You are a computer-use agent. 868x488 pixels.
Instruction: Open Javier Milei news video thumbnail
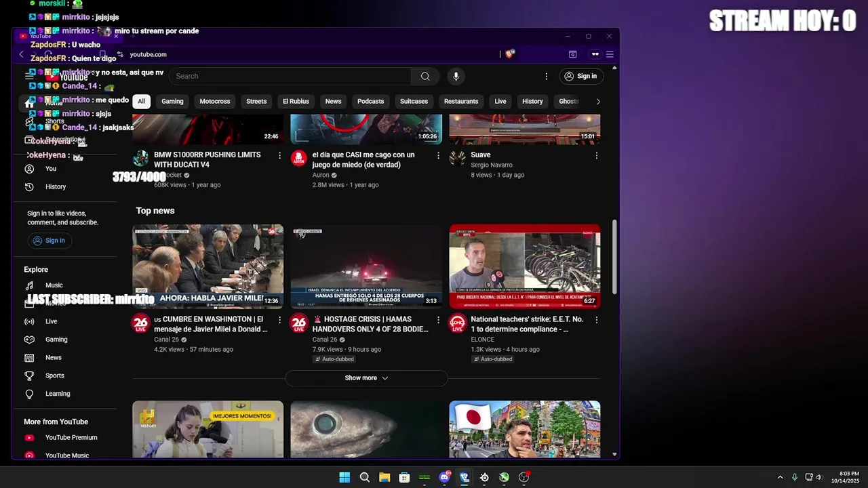(208, 266)
